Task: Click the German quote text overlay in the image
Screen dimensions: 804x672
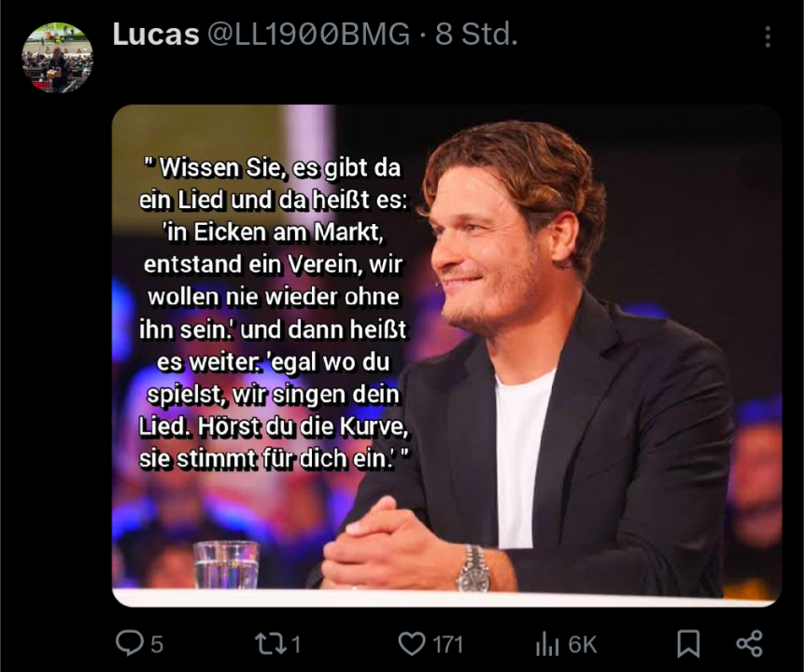Action: [x=273, y=313]
